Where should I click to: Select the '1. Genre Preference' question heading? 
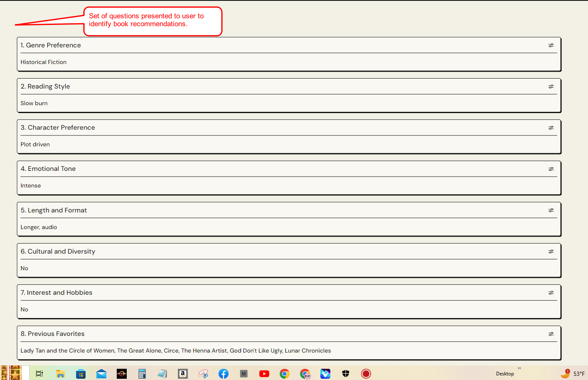tap(51, 45)
